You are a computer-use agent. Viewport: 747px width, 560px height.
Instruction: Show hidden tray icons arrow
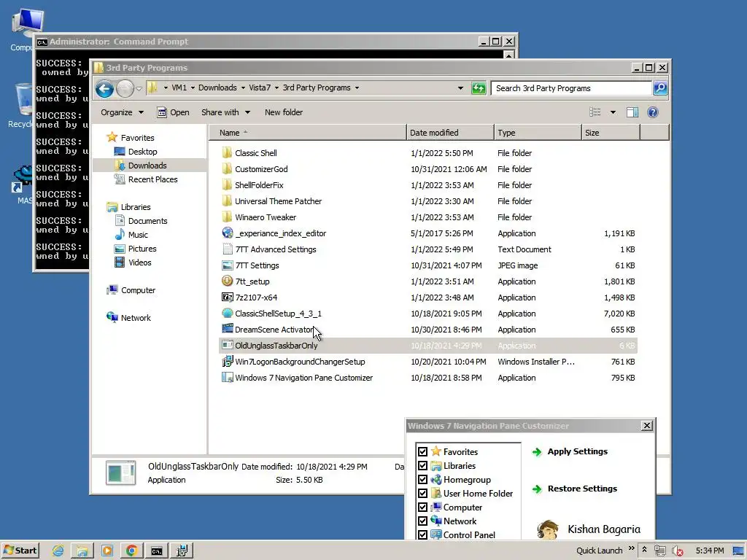coord(645,550)
